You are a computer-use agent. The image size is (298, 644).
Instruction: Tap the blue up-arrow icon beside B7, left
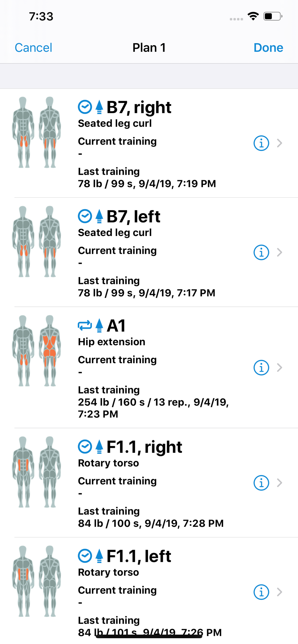pos(99,216)
